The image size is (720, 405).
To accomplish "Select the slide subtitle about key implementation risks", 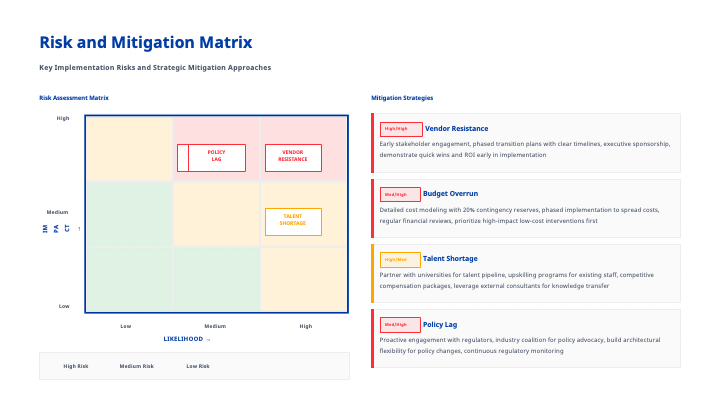I will 155,68.
